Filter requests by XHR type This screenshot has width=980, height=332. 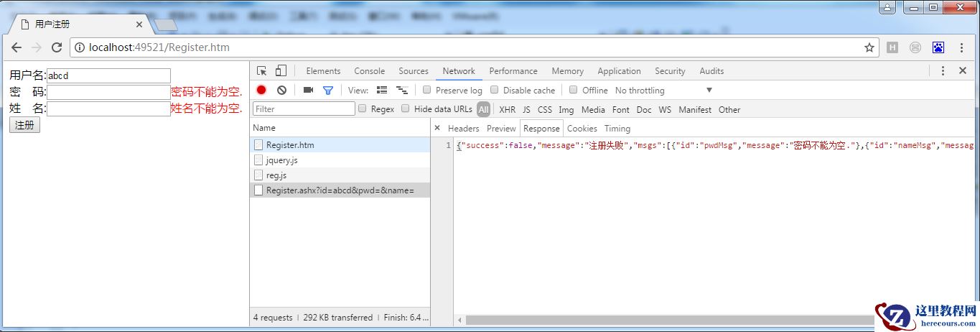(x=507, y=109)
